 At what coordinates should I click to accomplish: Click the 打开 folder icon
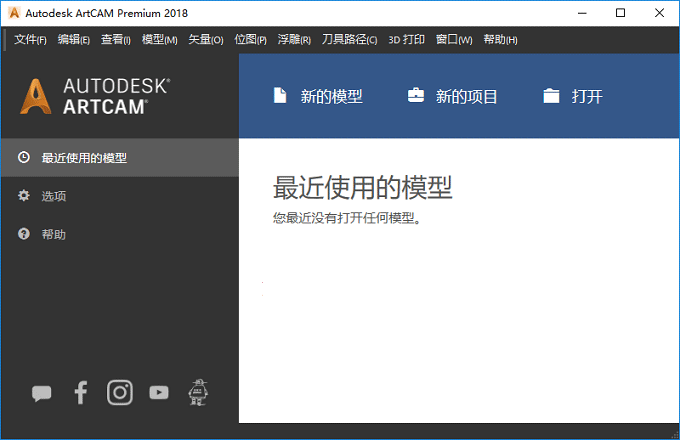click(x=551, y=96)
